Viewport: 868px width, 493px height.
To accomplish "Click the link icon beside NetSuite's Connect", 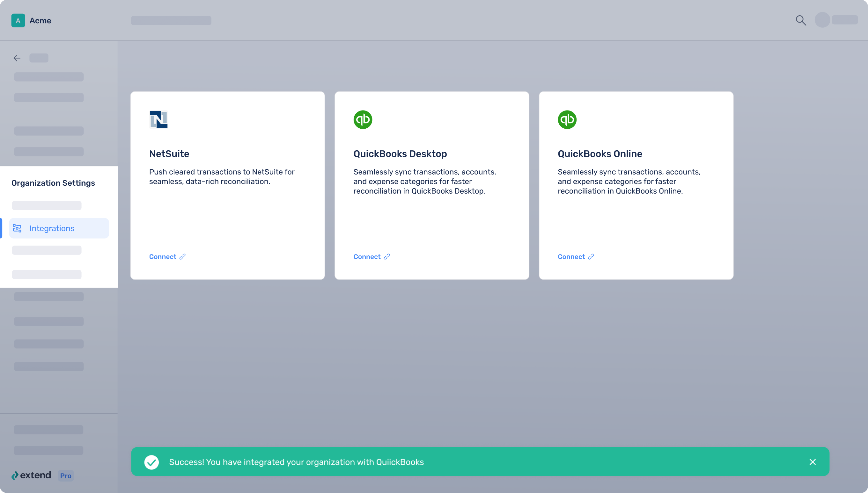I will pyautogui.click(x=182, y=256).
